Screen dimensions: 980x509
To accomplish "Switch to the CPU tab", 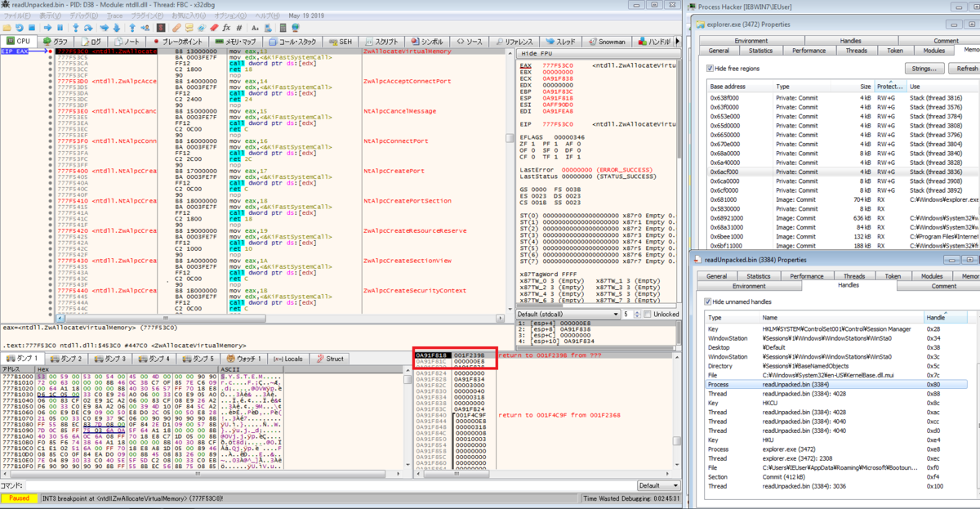I will tap(20, 41).
